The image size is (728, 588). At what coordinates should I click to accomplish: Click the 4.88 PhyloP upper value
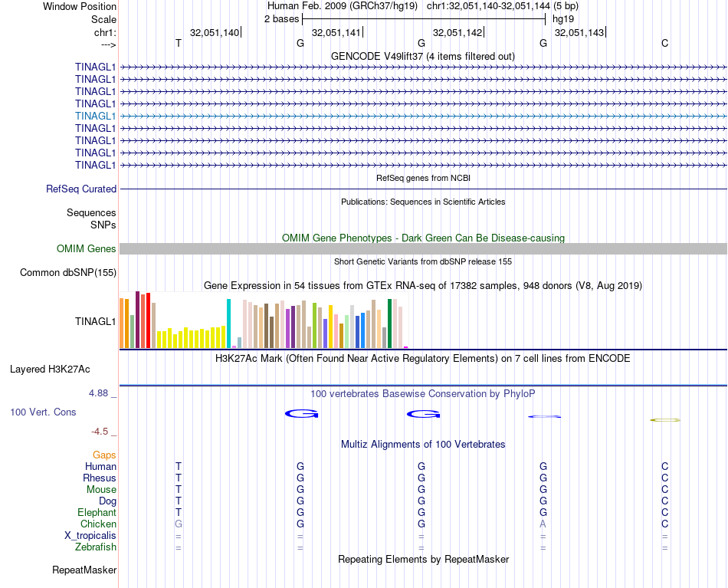pyautogui.click(x=98, y=393)
